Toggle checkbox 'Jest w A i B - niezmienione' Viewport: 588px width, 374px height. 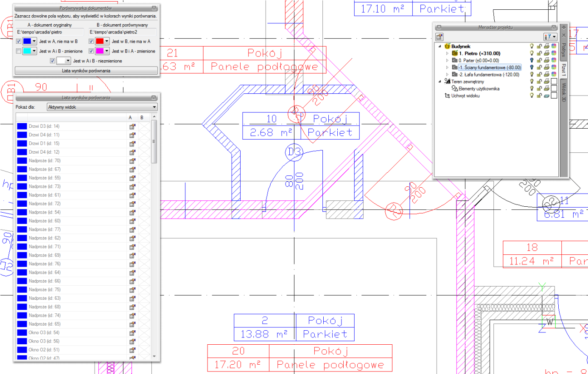click(x=52, y=61)
